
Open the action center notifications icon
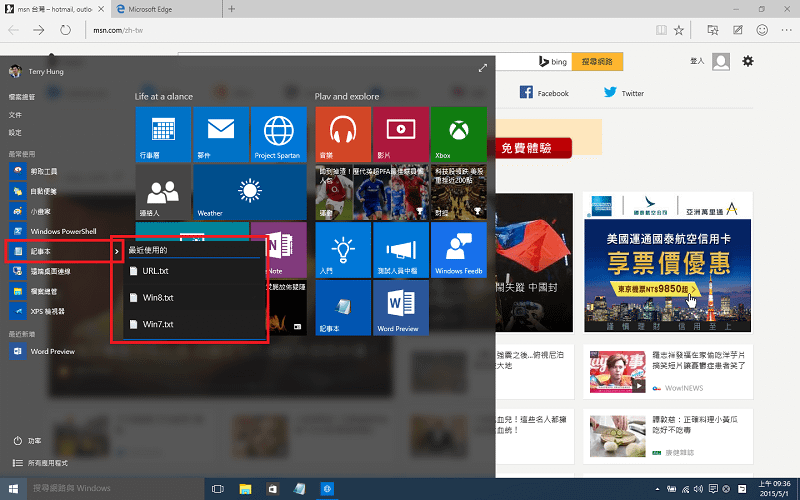click(x=713, y=489)
